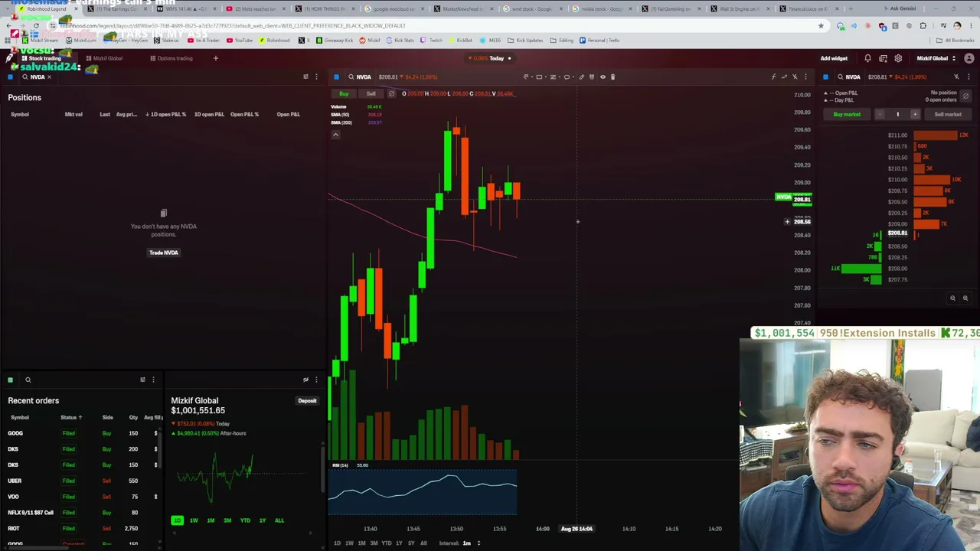Open the 3M chart range tab below chart
Screen dimensions: 980x551
[x=374, y=543]
